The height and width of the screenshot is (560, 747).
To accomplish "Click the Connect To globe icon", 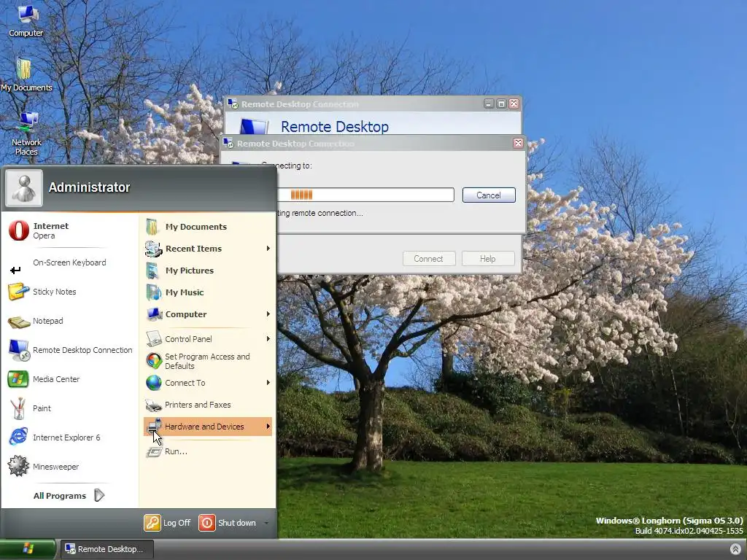I will pyautogui.click(x=154, y=383).
